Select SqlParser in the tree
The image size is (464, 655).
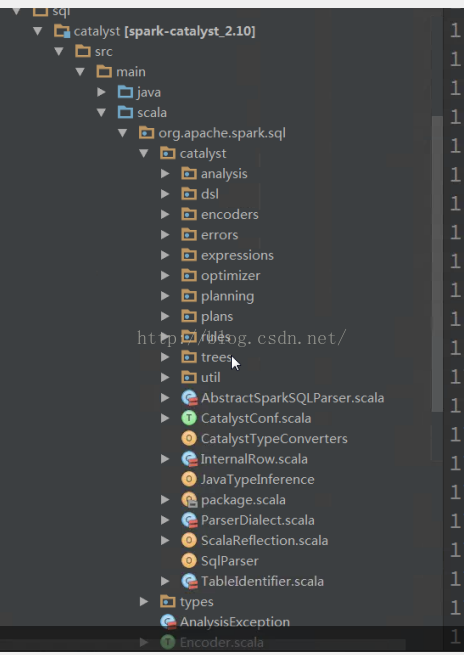tap(230, 561)
